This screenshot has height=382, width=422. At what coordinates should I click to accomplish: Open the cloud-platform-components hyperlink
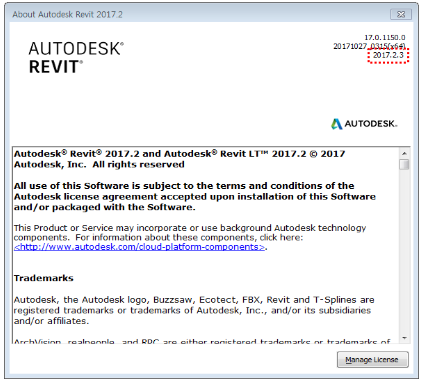140,247
